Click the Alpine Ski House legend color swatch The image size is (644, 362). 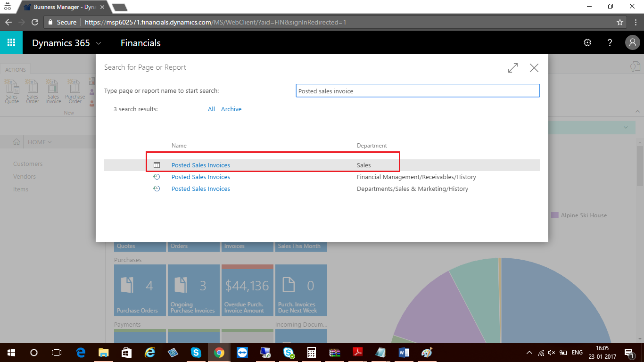click(555, 215)
